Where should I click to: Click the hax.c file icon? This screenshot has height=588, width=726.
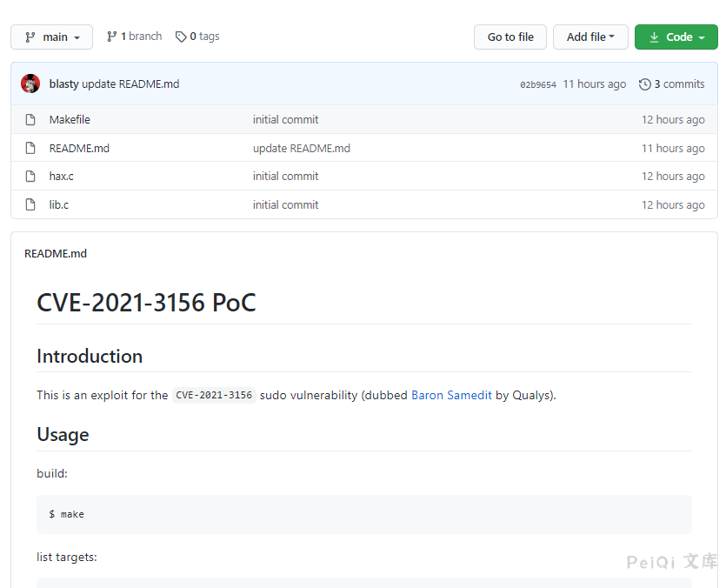coord(30,176)
